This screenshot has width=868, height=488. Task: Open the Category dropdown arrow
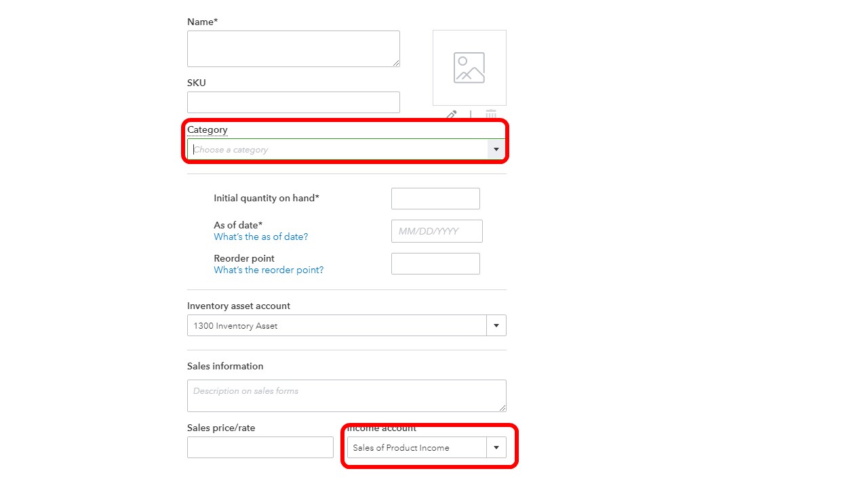496,148
